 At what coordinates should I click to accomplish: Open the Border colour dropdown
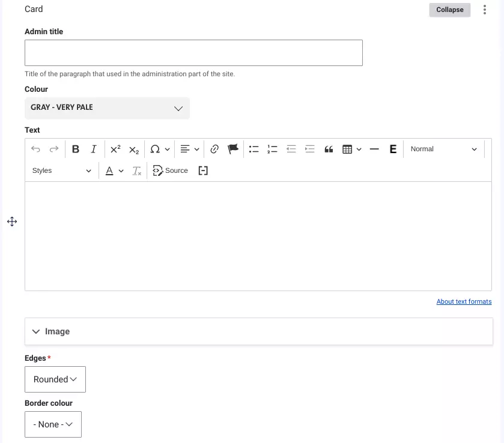(x=53, y=424)
